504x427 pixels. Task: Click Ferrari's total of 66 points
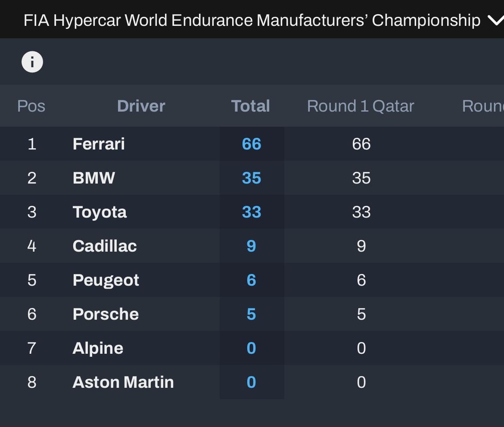coord(252,144)
